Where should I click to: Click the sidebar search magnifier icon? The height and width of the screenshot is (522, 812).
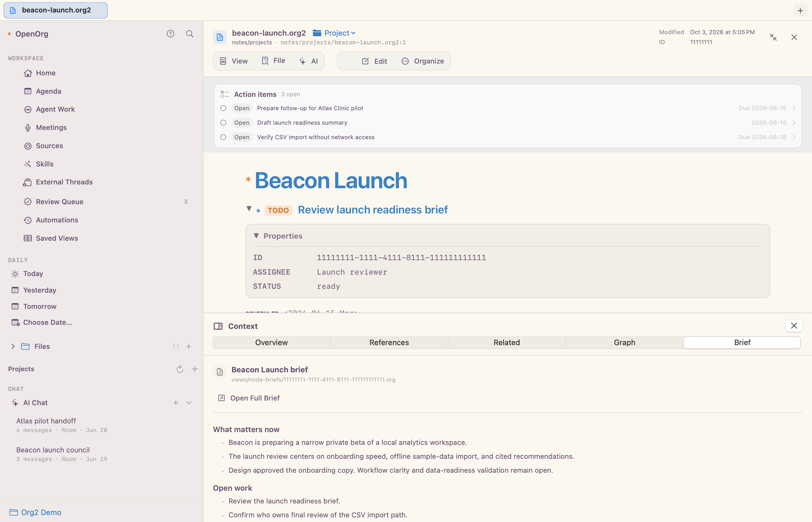tap(190, 34)
